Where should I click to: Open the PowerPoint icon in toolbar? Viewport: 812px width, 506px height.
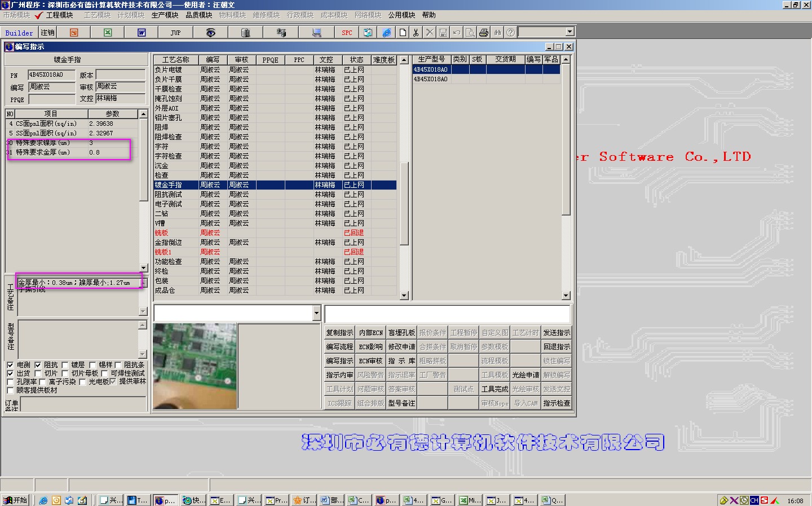point(74,33)
